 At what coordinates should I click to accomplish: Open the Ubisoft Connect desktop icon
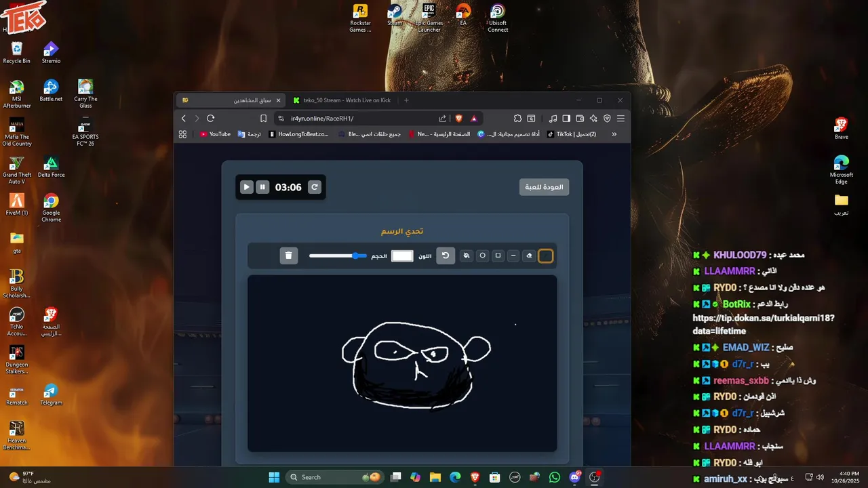498,18
